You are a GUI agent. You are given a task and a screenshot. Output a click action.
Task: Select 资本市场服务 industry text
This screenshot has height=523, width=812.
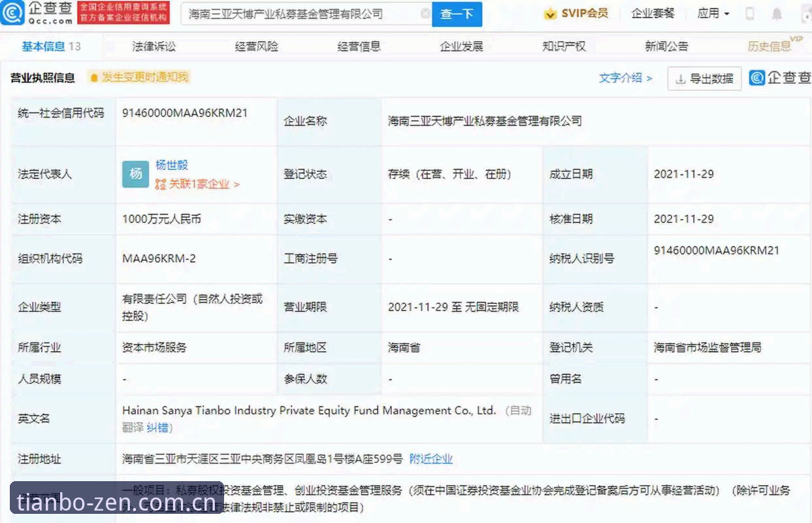154,348
